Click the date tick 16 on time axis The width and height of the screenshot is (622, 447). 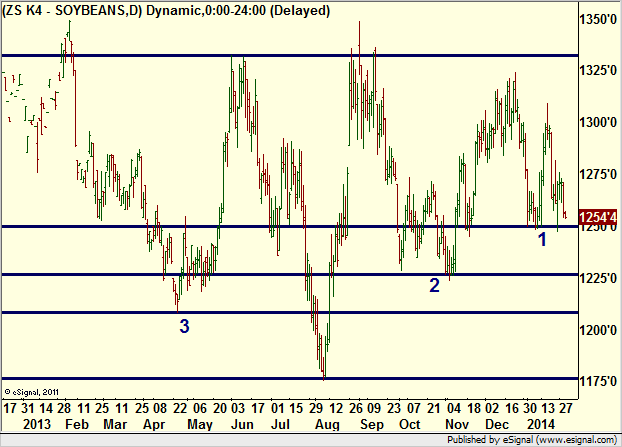512,408
